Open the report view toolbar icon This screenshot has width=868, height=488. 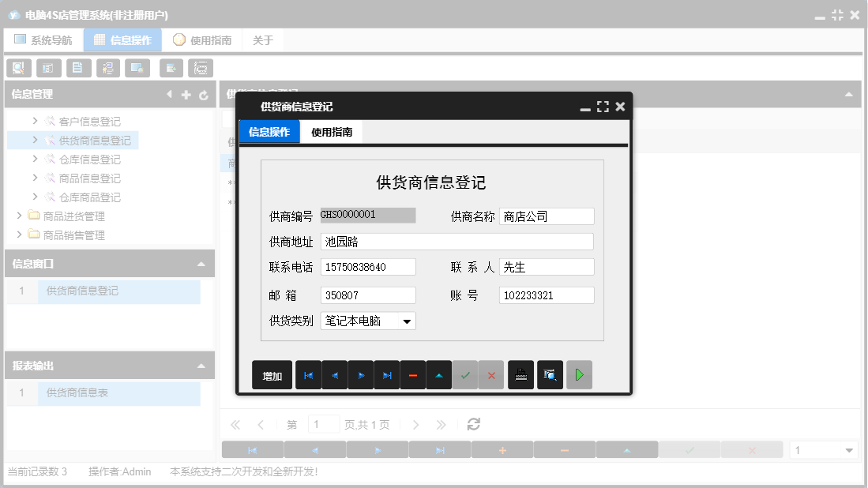(48, 68)
